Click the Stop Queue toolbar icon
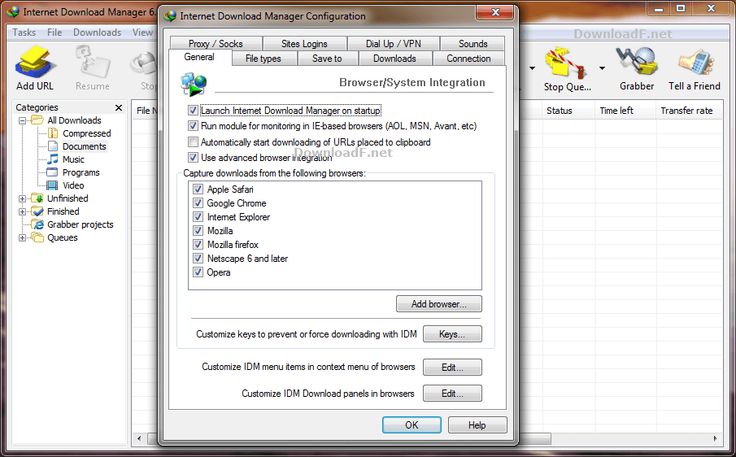Screen dimensions: 736x457 point(567,63)
